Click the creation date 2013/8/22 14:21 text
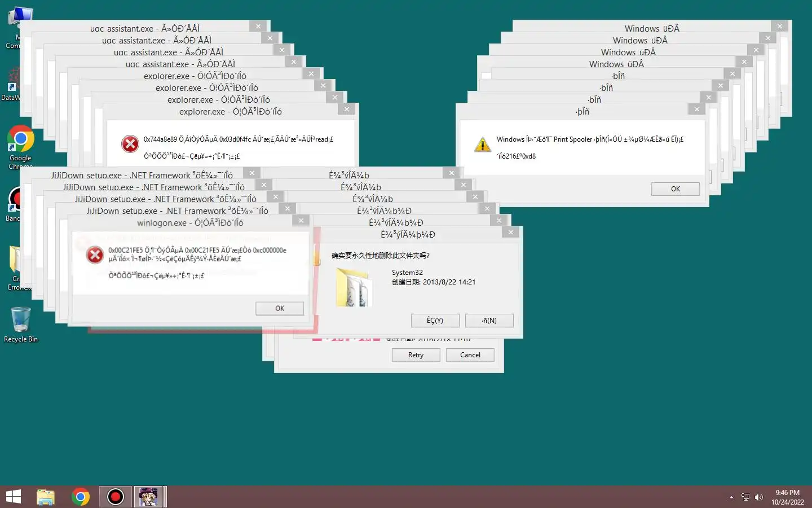The width and height of the screenshot is (812, 508). (434, 282)
